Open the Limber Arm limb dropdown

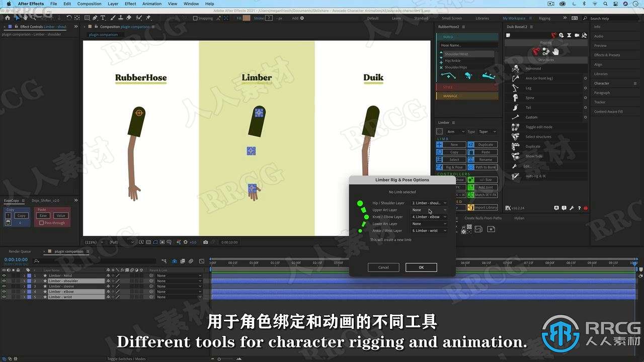click(456, 132)
